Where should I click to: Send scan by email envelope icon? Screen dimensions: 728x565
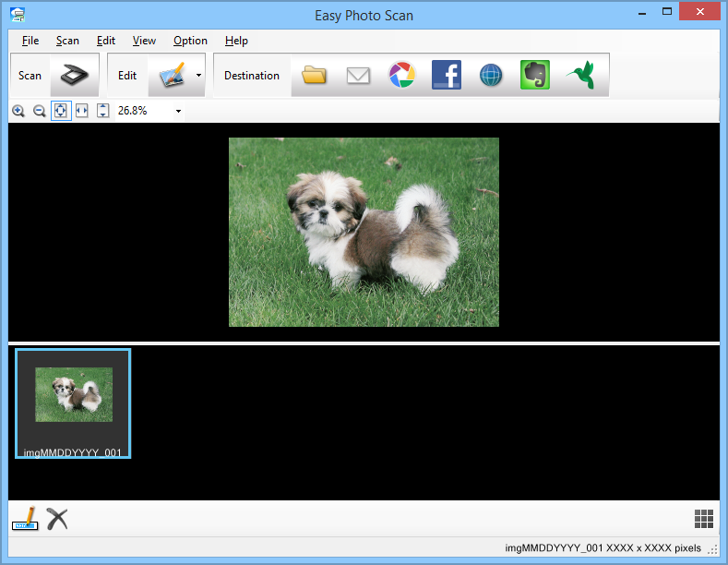click(358, 76)
